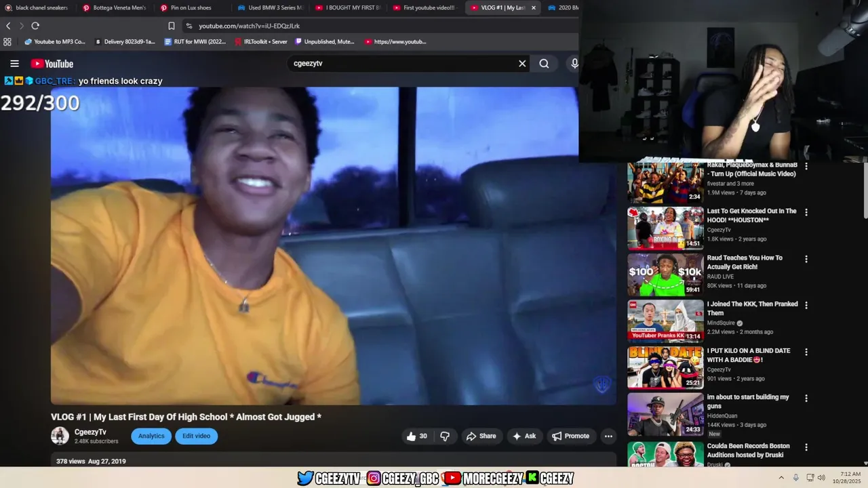Open taskbar volume speaker icon

point(821,478)
